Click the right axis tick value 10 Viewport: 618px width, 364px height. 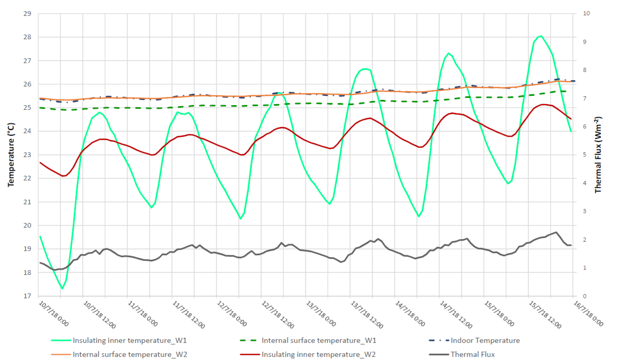point(586,14)
